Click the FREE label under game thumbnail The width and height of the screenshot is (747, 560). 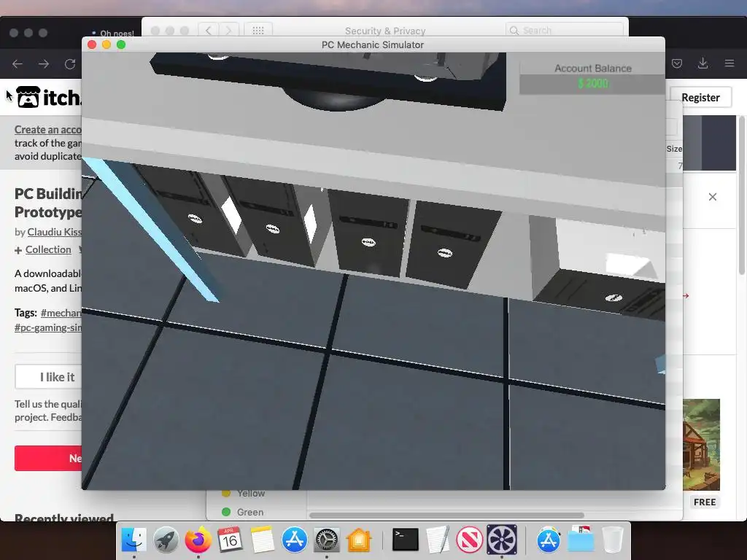pos(705,502)
